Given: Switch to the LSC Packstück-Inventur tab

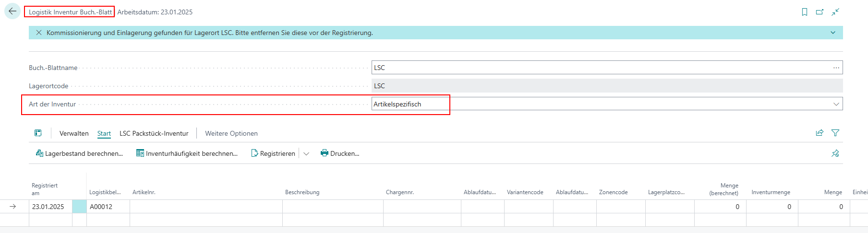Looking at the screenshot, I should click(x=154, y=133).
